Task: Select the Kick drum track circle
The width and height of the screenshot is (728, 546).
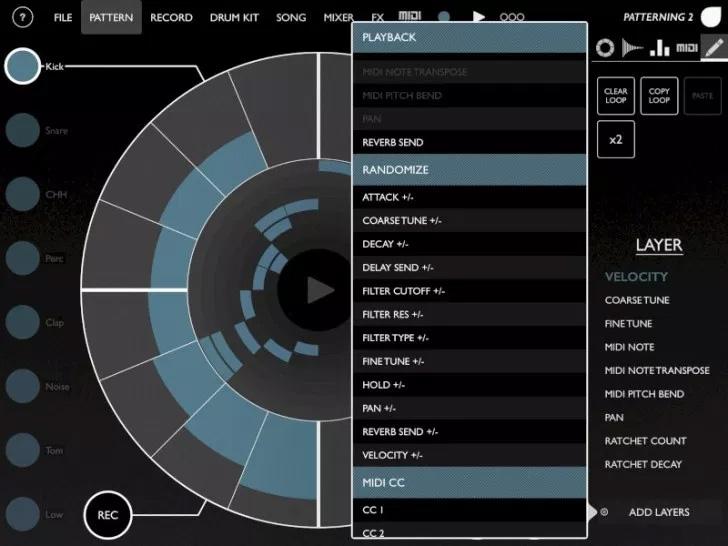Action: (23, 67)
